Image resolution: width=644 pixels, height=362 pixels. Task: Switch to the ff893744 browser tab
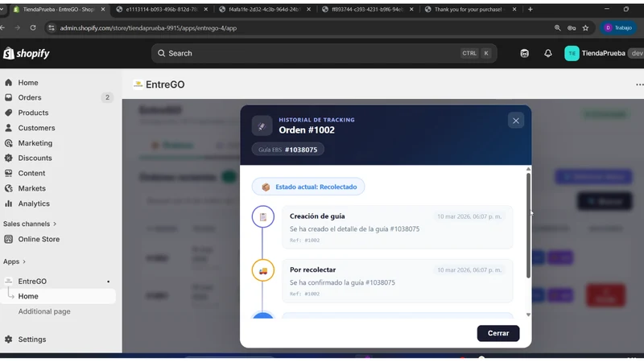pos(367,10)
